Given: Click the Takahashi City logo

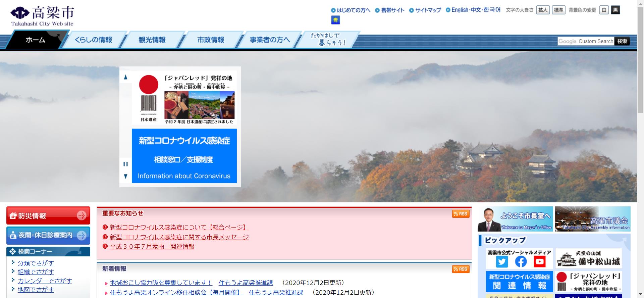Looking at the screenshot, I should (42, 16).
